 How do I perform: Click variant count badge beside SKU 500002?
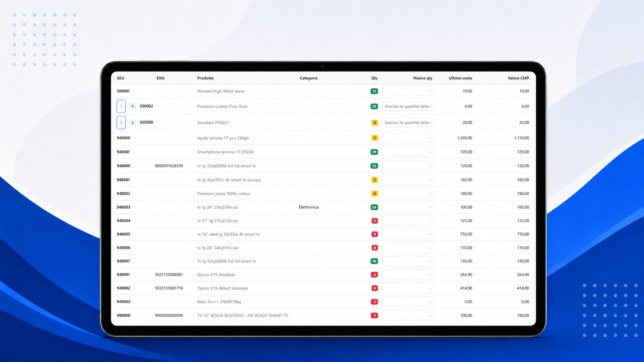(x=132, y=106)
